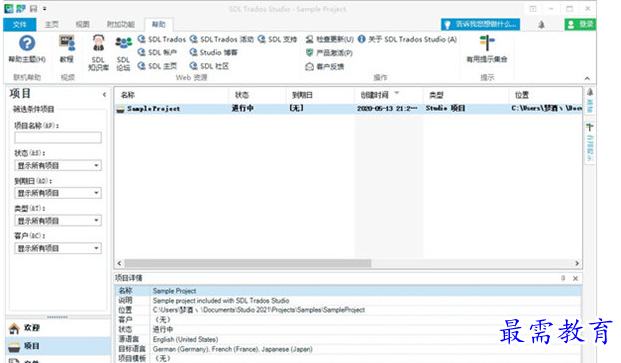Check for updates (检查更新)
The height and width of the screenshot is (363, 621).
pos(330,39)
